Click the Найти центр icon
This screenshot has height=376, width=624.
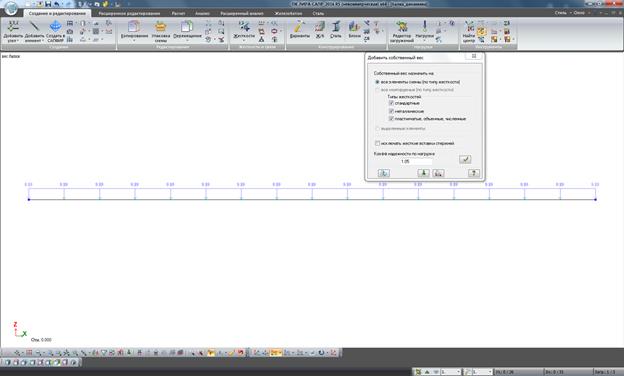pos(469,31)
